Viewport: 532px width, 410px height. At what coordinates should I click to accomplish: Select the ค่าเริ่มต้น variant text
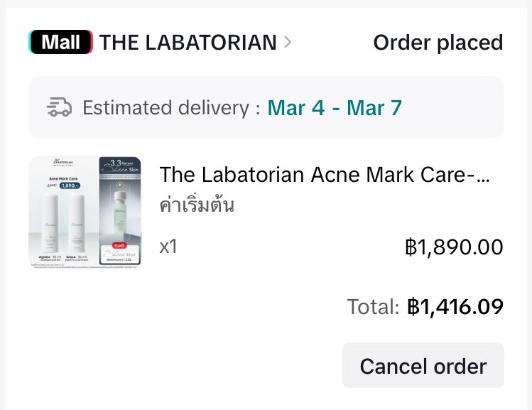coord(197,205)
